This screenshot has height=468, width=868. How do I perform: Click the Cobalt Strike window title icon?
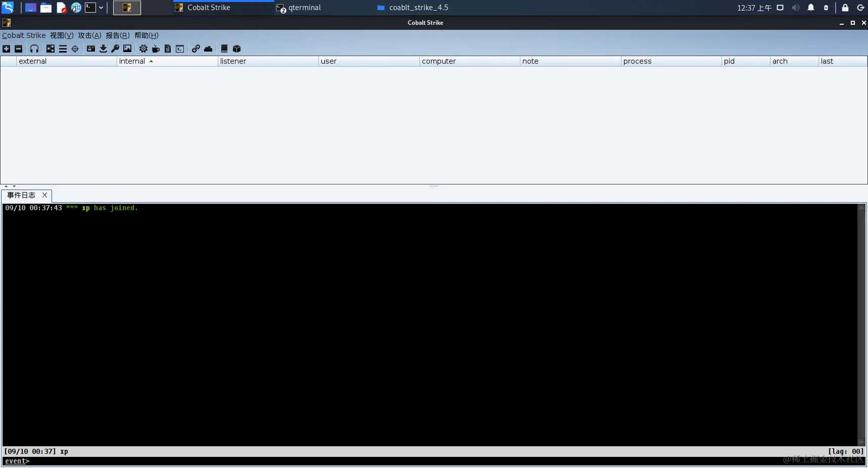tap(7, 23)
